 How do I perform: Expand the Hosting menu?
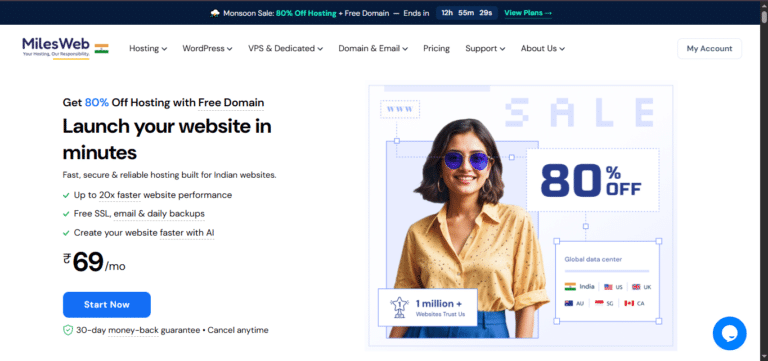coord(148,48)
